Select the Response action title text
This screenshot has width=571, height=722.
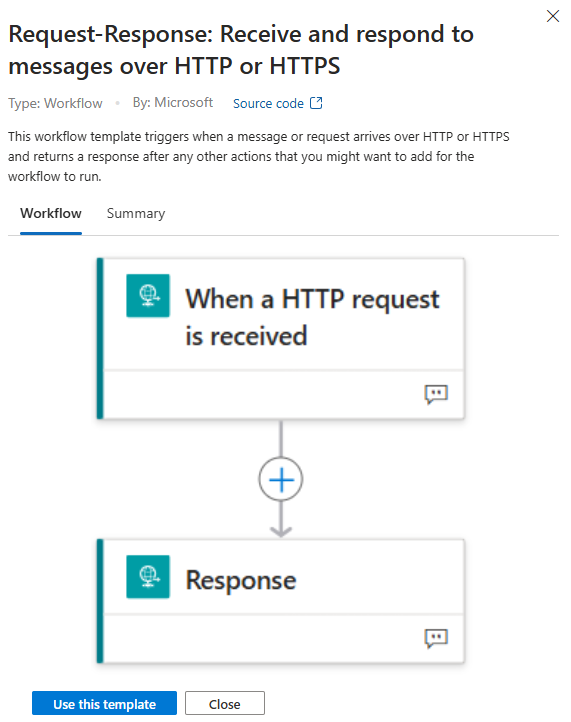pyautogui.click(x=241, y=580)
